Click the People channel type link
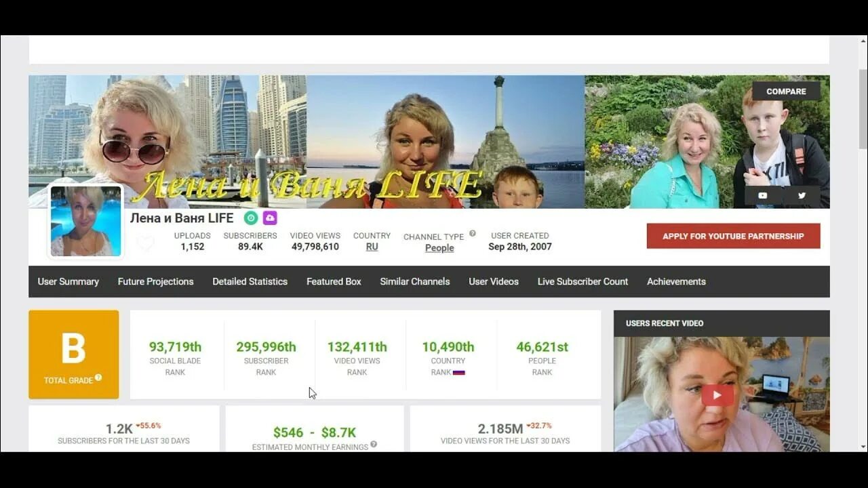Viewport: 868px width, 488px height. pyautogui.click(x=439, y=248)
